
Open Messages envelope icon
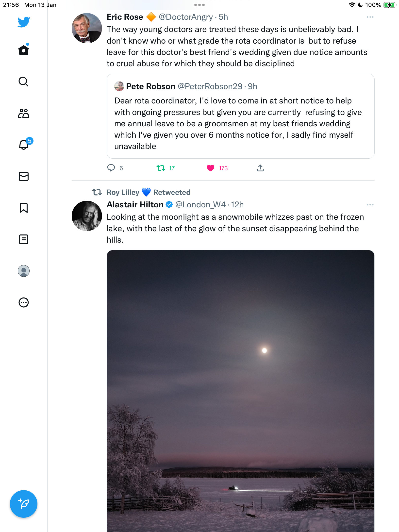point(24,176)
